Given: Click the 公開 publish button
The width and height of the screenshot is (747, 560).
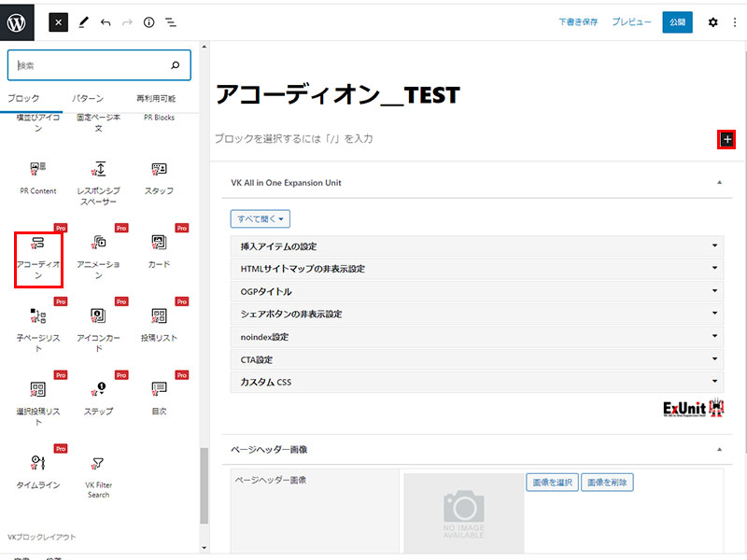Looking at the screenshot, I should coord(677,21).
